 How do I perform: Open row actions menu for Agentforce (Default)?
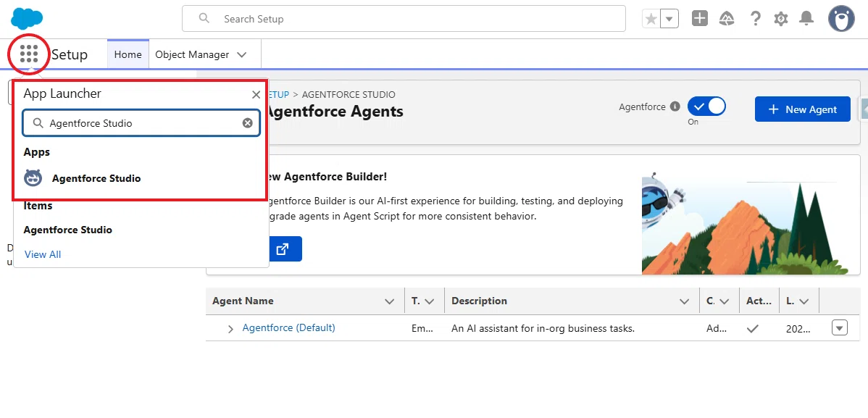[839, 327]
